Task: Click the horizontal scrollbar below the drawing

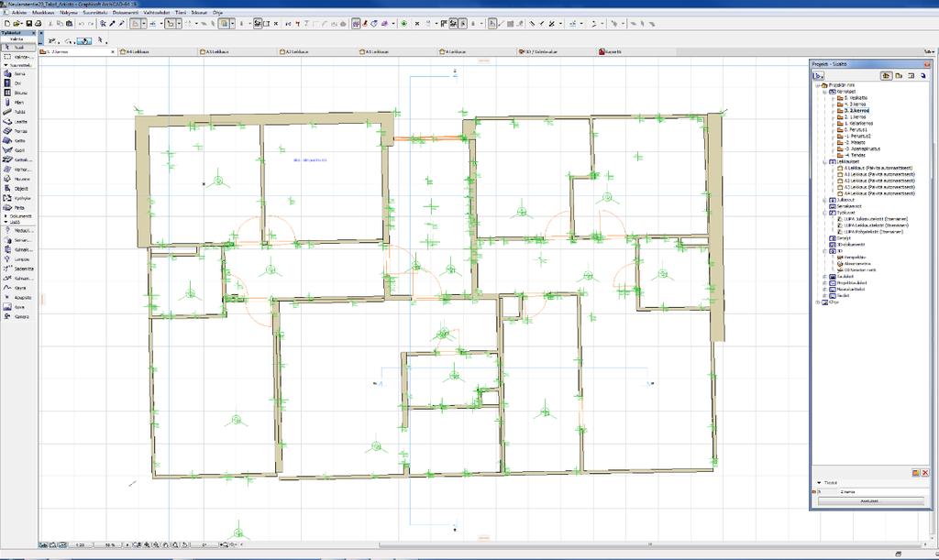Action: point(652,544)
